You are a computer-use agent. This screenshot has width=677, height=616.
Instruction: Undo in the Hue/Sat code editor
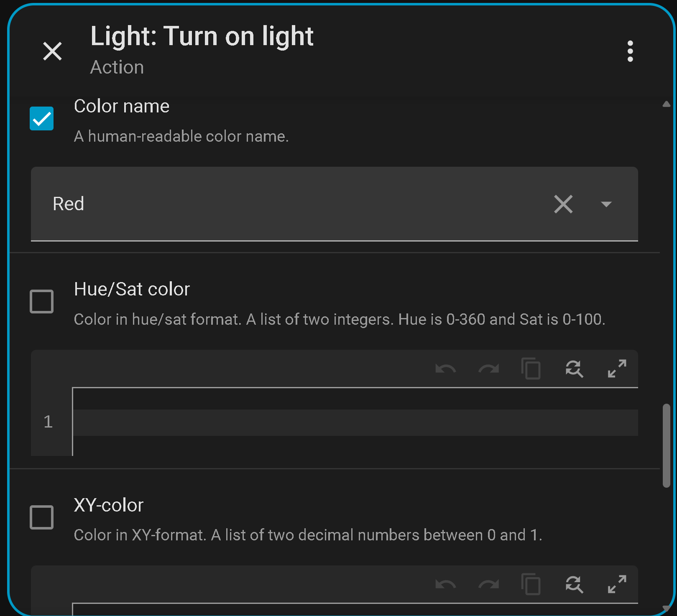coord(445,369)
